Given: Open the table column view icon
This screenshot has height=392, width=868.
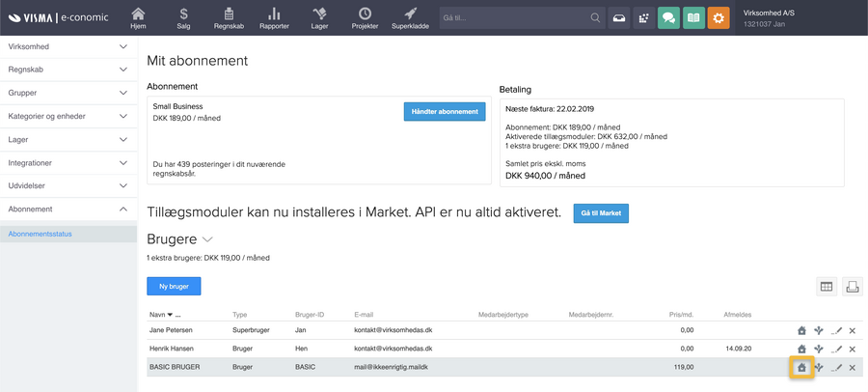Looking at the screenshot, I should (827, 286).
